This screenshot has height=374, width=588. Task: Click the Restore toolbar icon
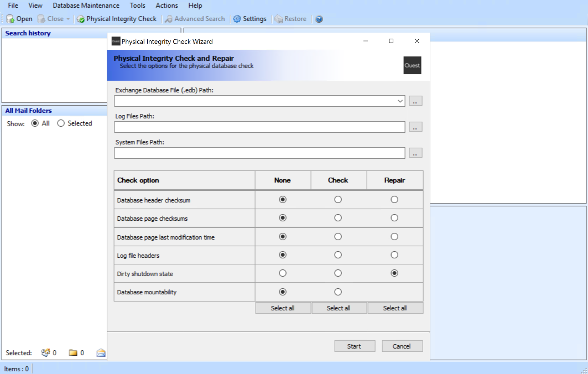(x=290, y=18)
